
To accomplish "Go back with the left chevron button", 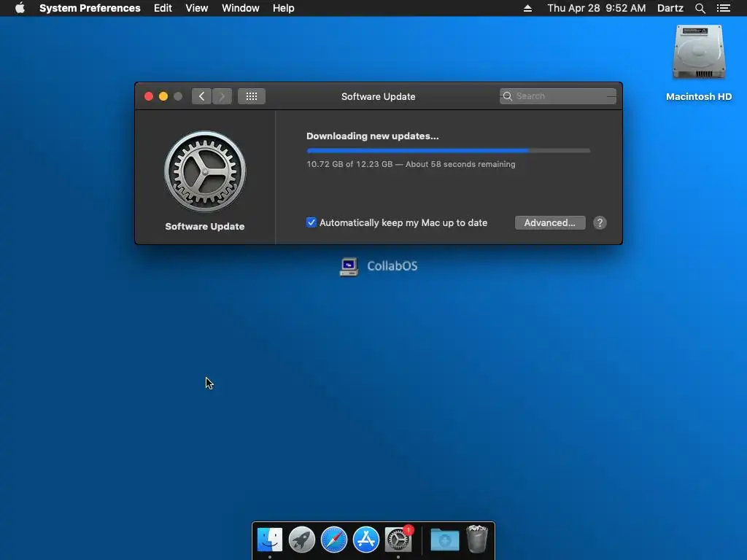I will click(x=201, y=96).
